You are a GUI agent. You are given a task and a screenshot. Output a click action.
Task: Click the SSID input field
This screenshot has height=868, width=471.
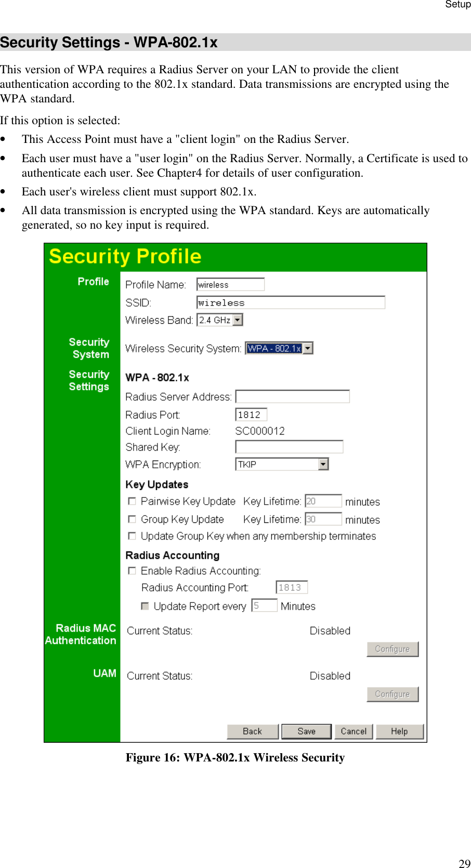pyautogui.click(x=290, y=302)
